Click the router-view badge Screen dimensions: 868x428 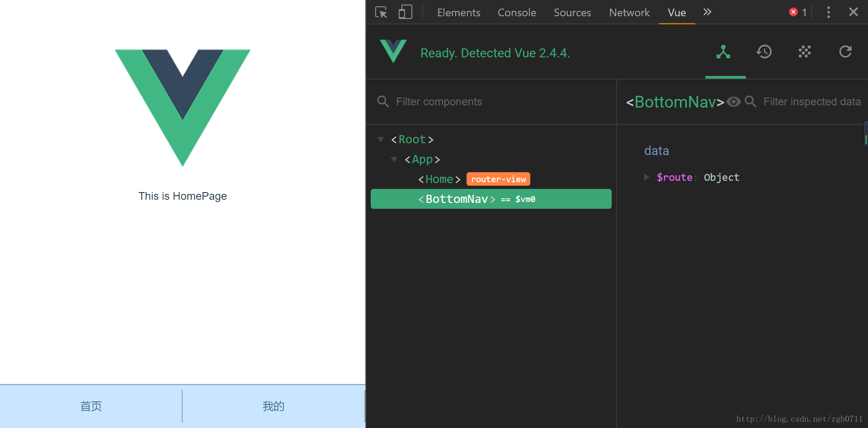pos(498,179)
